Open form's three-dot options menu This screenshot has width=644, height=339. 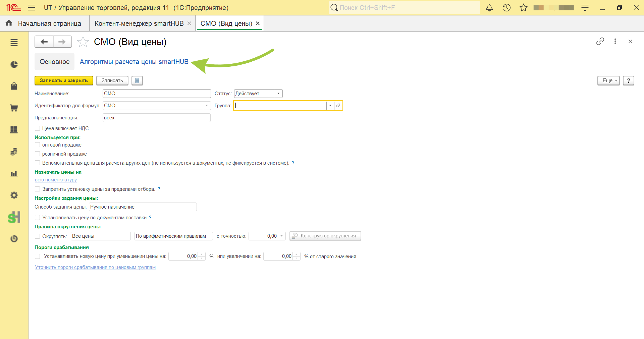(x=615, y=41)
